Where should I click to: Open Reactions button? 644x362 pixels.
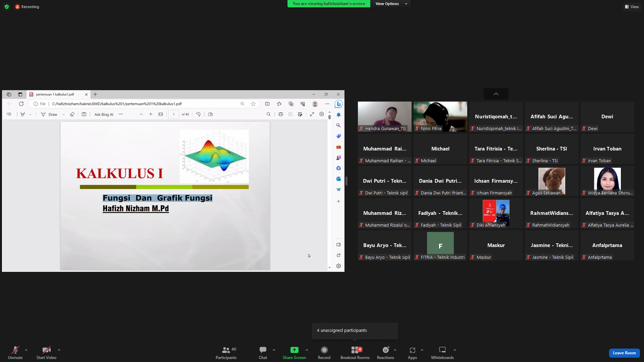[386, 353]
